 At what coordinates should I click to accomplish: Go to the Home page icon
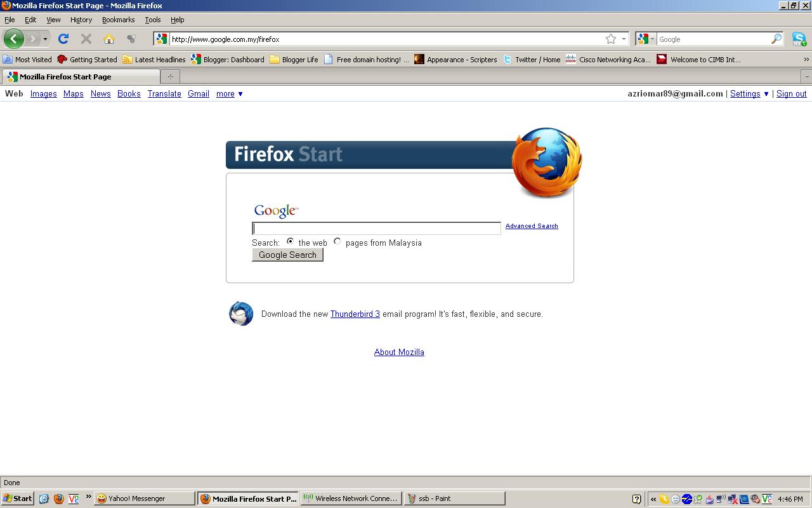[109, 39]
